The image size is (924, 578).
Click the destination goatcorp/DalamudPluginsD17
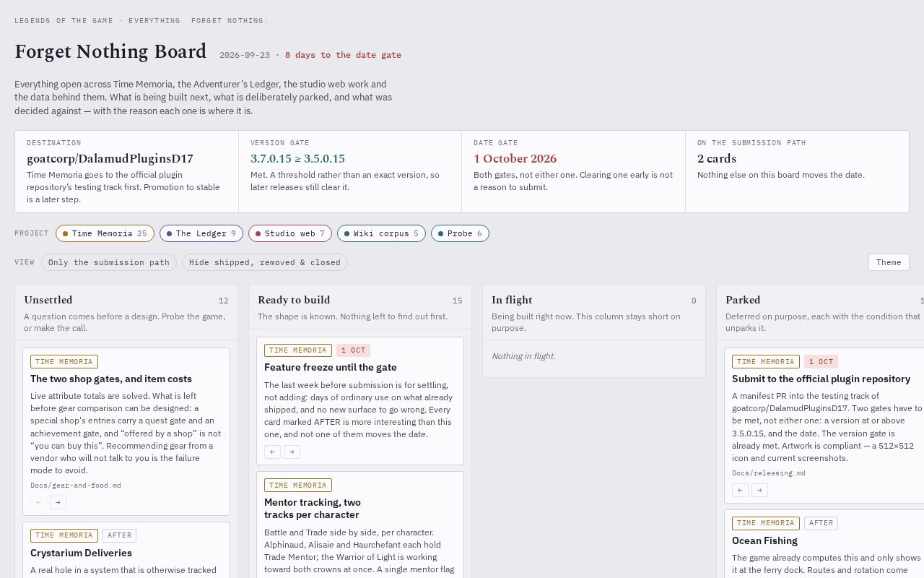pyautogui.click(x=110, y=159)
